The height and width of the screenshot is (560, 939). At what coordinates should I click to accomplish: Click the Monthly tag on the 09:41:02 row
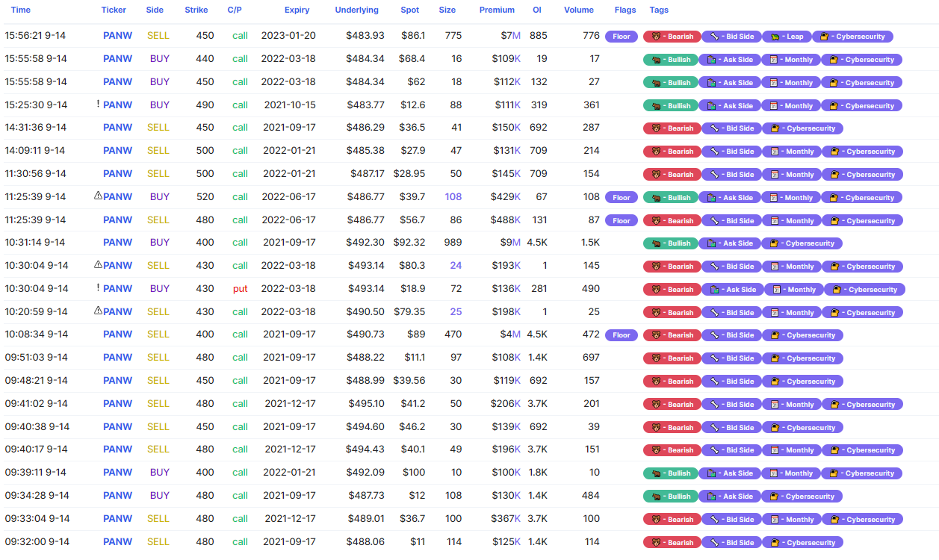(x=791, y=405)
